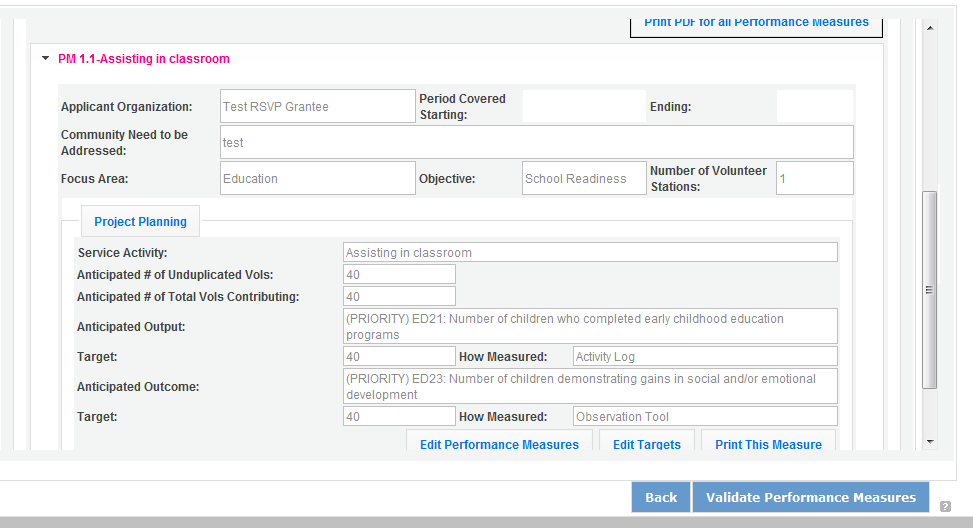Click the Applicant Organization field
This screenshot has width=973, height=528.
pos(317,106)
